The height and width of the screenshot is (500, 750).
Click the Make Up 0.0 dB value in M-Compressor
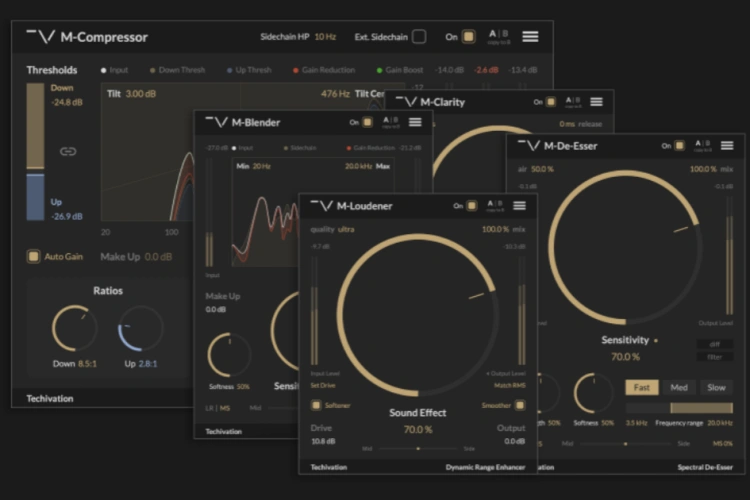coord(158,257)
